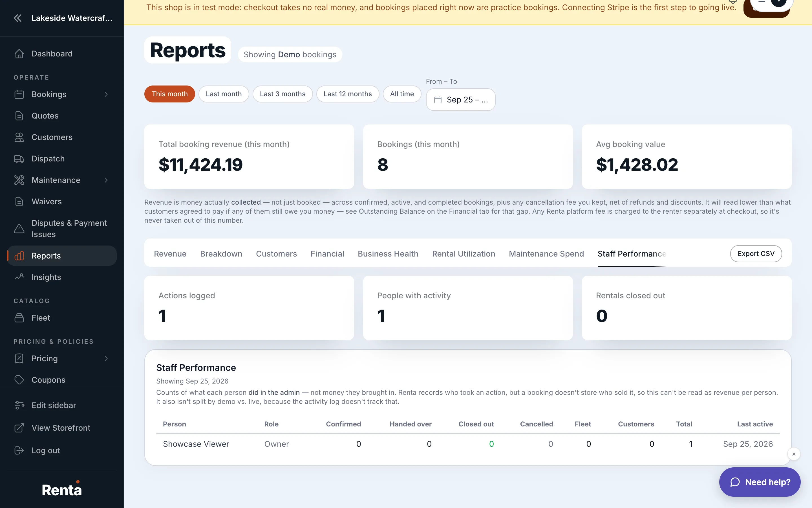Click the Fleet icon
The height and width of the screenshot is (508, 812).
coord(19,318)
